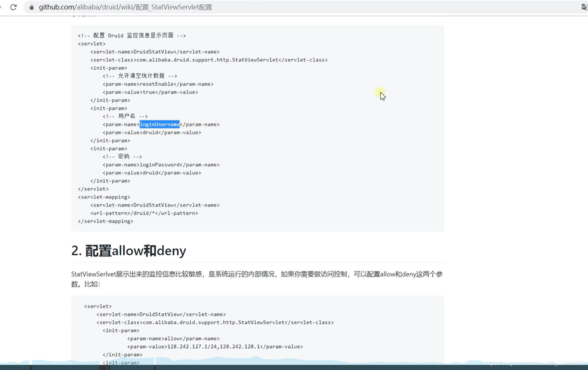This screenshot has width=588, height=370.
Task: Reload the page with the refresh icon
Action: tap(14, 7)
